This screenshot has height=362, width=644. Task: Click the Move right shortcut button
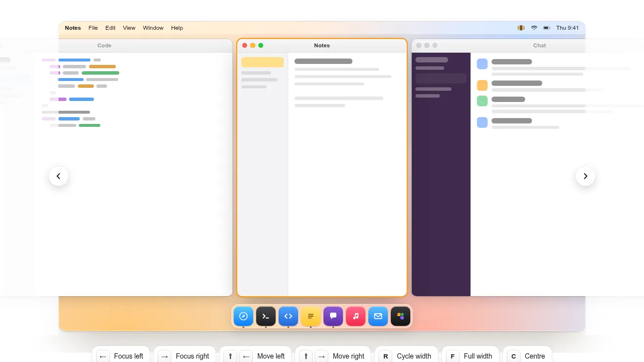333,356
